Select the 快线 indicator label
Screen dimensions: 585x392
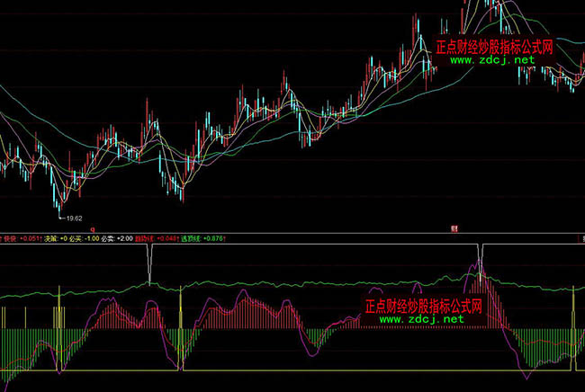point(12,239)
